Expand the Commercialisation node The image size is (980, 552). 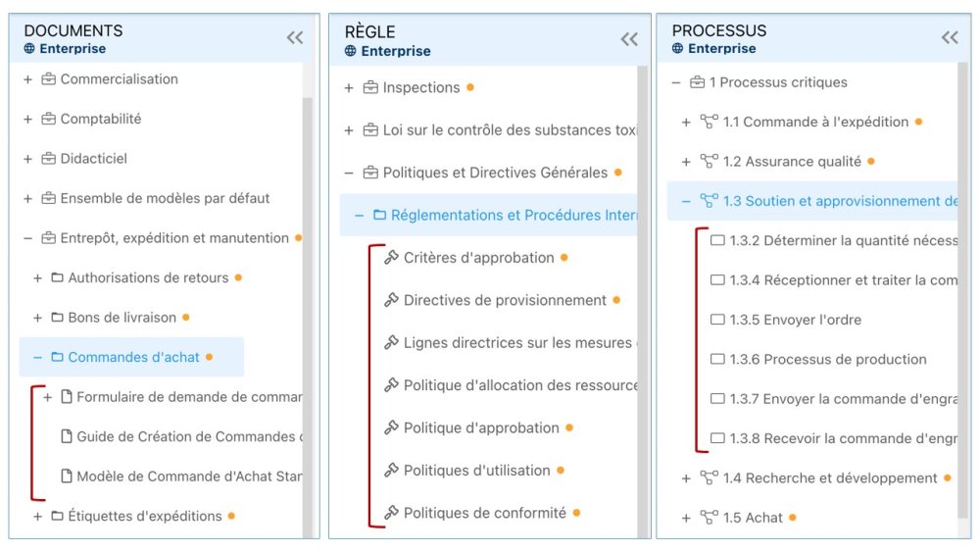tap(28, 79)
